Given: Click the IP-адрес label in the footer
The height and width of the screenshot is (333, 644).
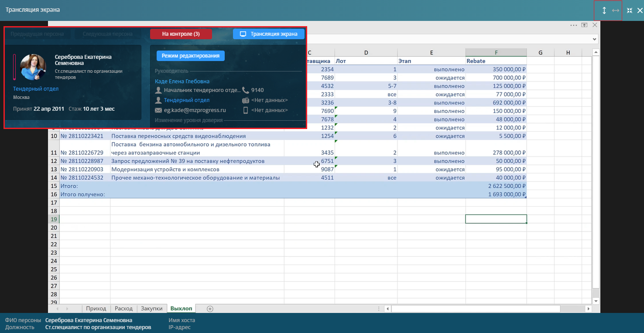Looking at the screenshot, I should [x=180, y=327].
